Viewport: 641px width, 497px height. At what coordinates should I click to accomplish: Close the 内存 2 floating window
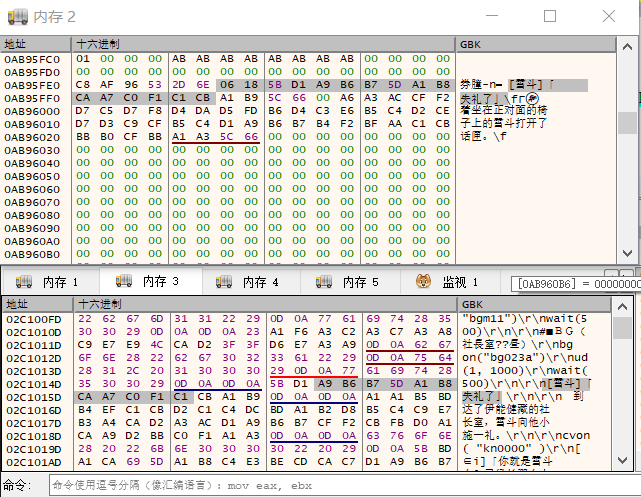pos(608,17)
